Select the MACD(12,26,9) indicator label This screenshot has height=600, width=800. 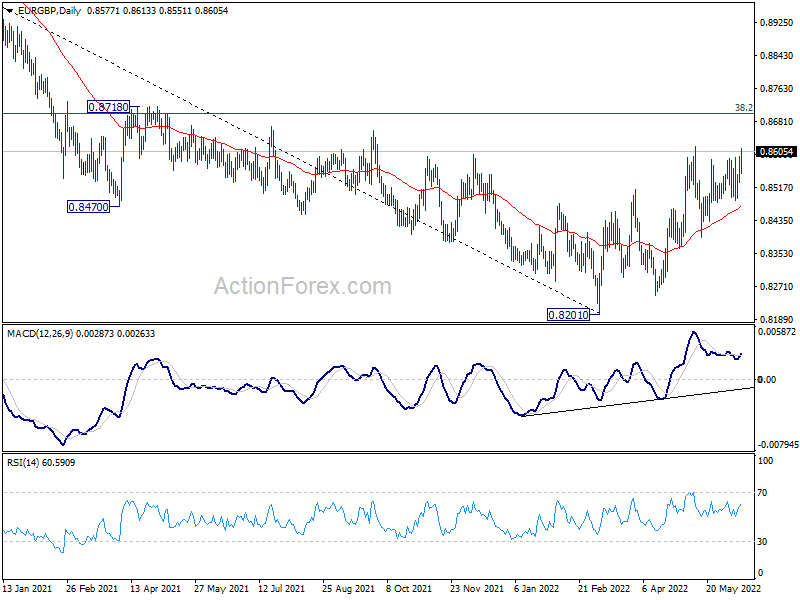click(41, 331)
